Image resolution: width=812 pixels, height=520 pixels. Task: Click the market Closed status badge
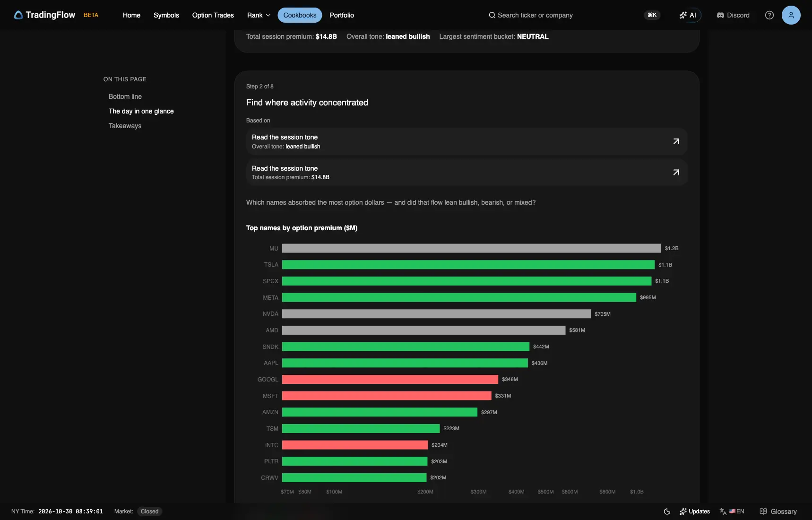coord(150,511)
